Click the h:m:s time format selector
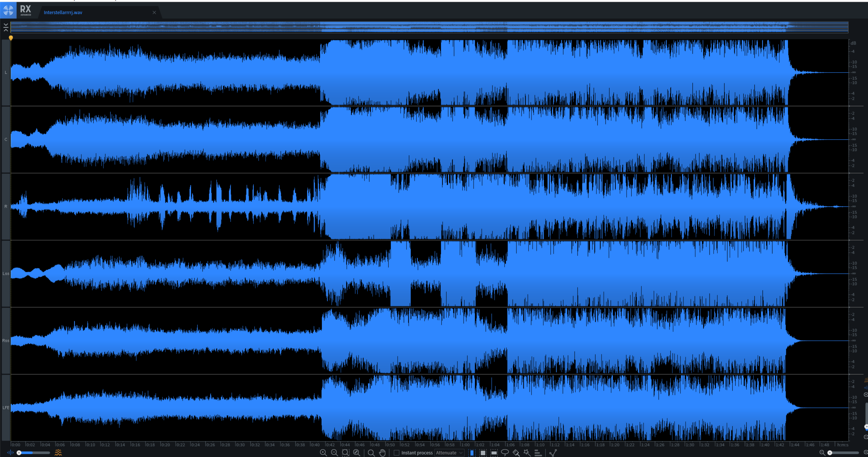 tap(843, 444)
